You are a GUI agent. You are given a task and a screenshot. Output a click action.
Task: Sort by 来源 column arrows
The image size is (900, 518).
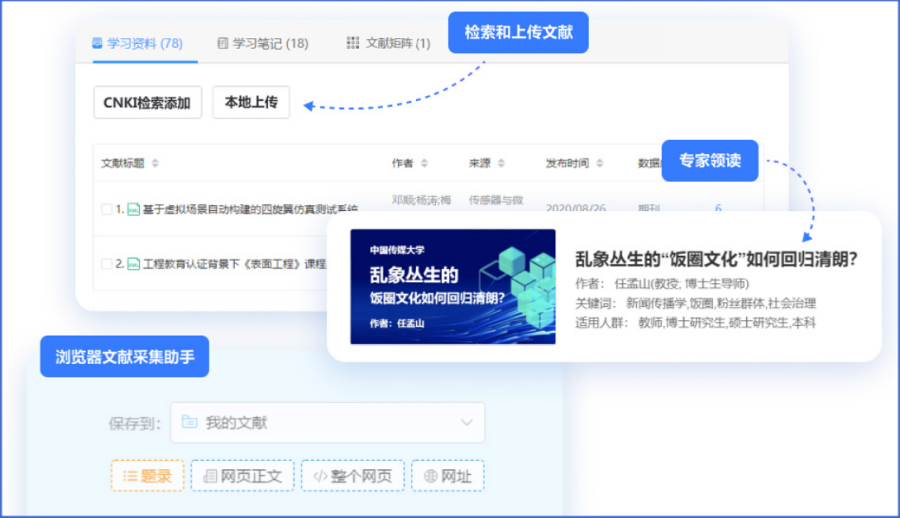(501, 164)
